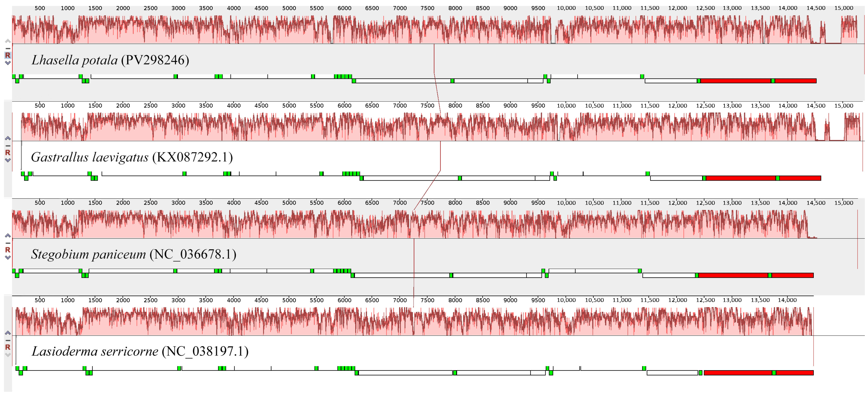Viewport: 868px width, 396px height.
Task: Click 5500 on the Lasioderma serricorne ruler
Action: pos(317,300)
